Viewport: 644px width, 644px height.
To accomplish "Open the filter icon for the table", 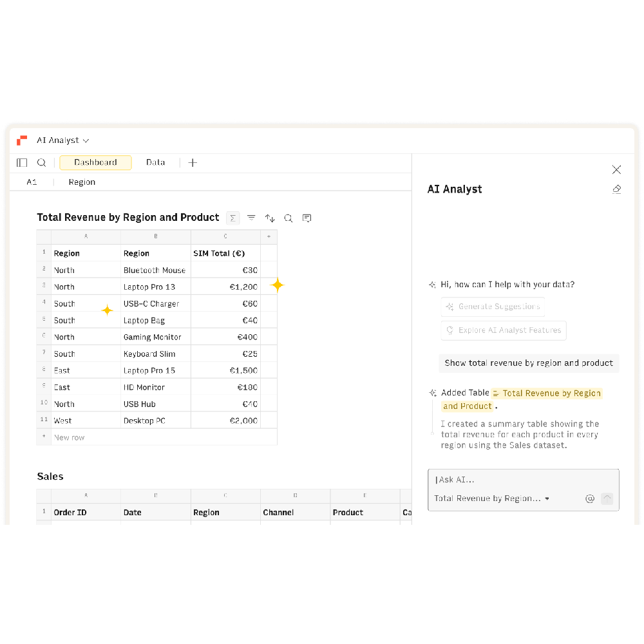I will (x=251, y=218).
